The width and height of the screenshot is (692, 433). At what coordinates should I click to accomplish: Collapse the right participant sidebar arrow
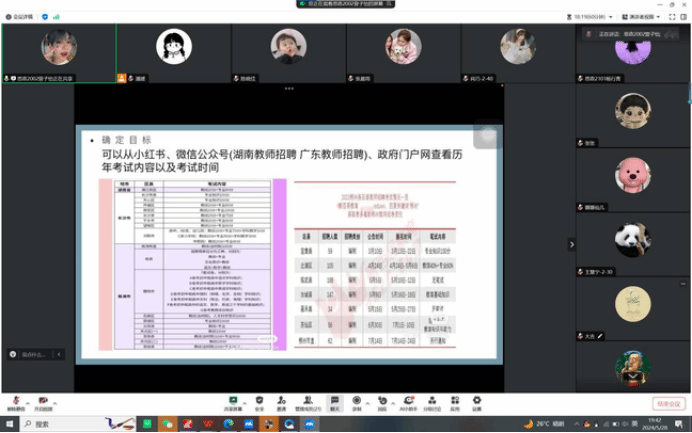572,244
